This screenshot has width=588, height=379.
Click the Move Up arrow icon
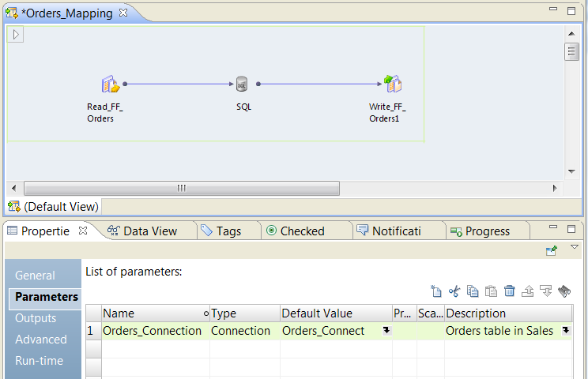[528, 291]
